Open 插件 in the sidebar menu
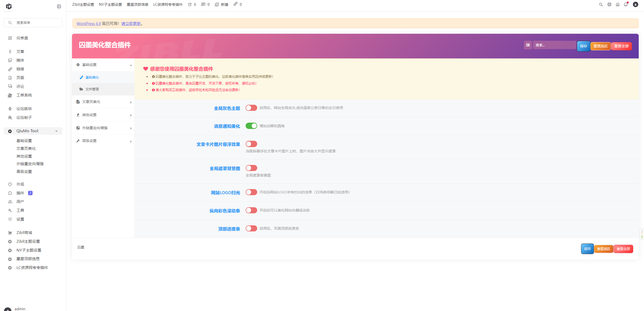 (20, 193)
